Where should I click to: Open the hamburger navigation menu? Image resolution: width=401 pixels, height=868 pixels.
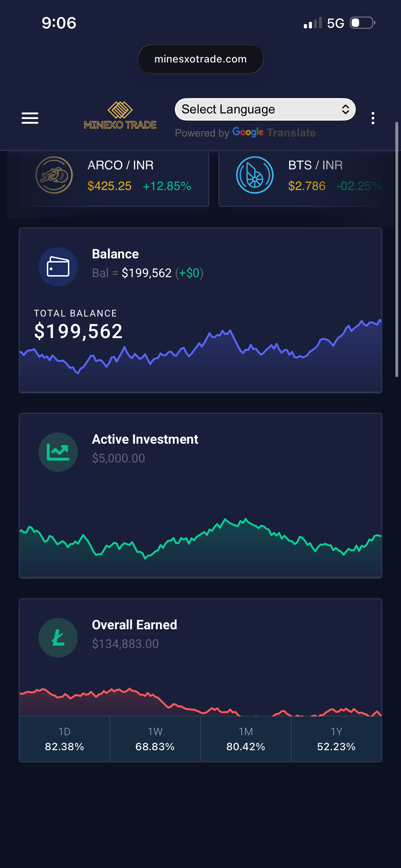coord(30,118)
